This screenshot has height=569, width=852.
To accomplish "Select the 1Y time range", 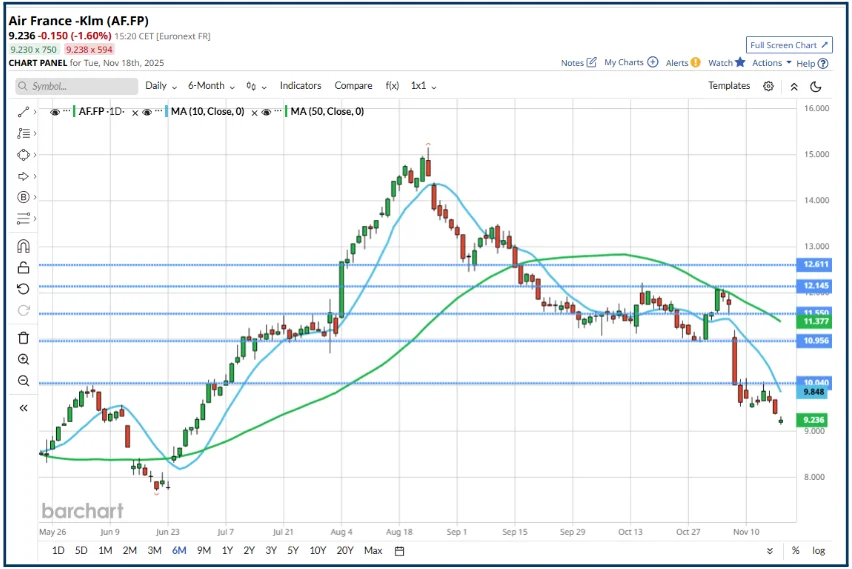I will (227, 551).
